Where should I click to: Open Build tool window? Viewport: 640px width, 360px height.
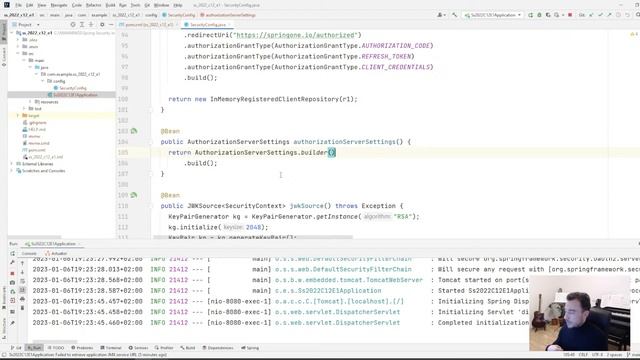(188, 348)
